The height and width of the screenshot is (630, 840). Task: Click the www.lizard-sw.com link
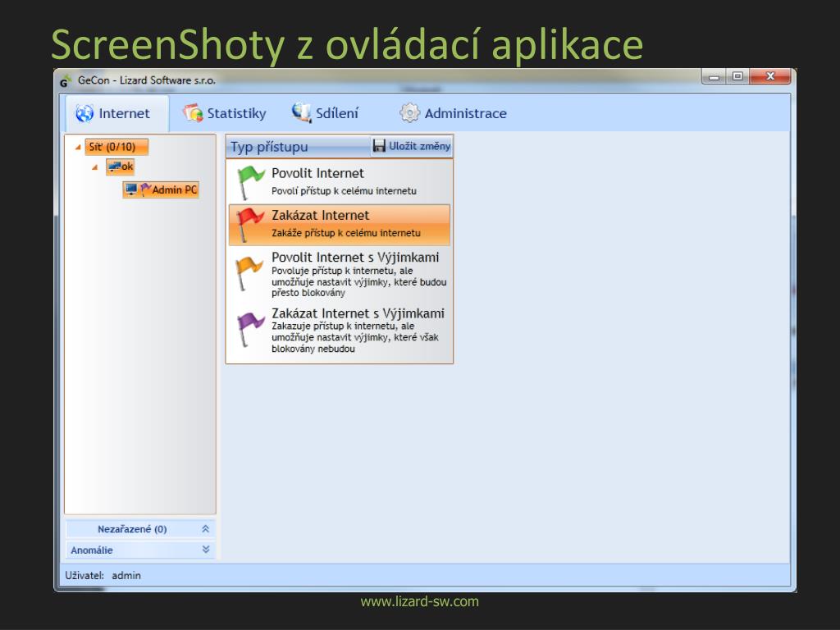(x=419, y=601)
